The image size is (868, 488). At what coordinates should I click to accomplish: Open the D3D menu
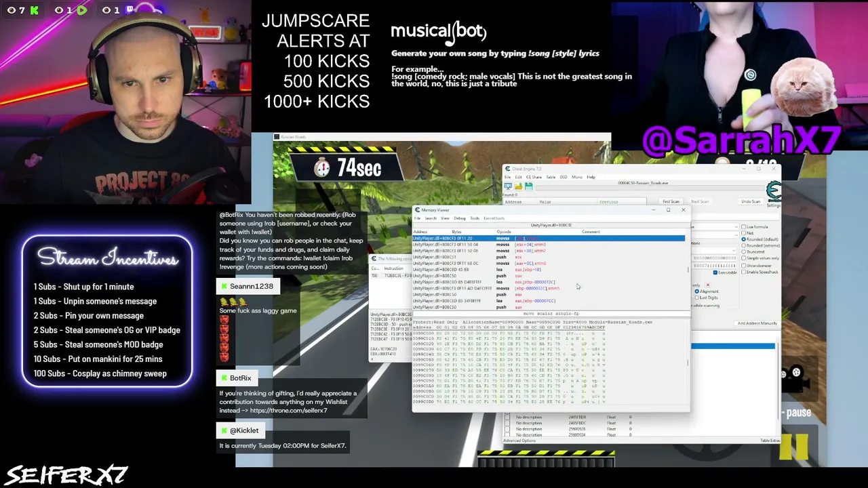[x=564, y=178]
